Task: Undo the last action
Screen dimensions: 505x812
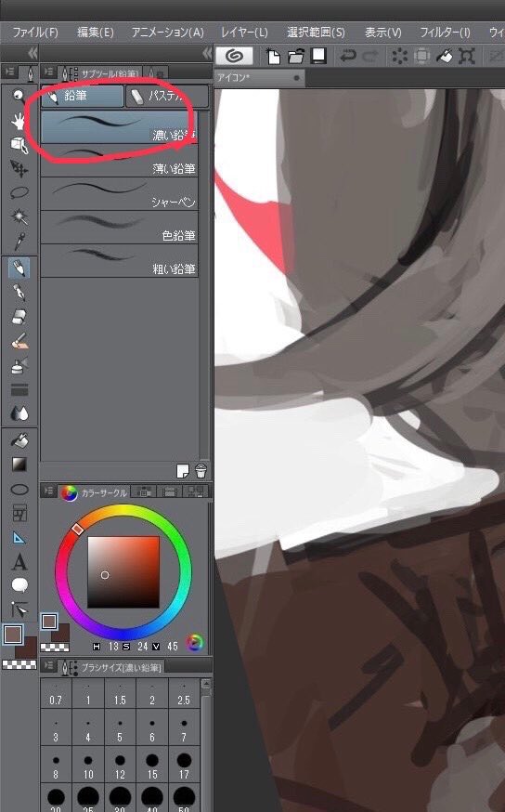Action: click(348, 56)
